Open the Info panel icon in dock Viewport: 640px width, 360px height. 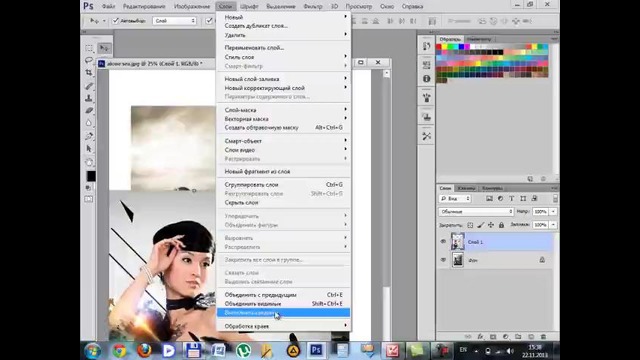427,78
